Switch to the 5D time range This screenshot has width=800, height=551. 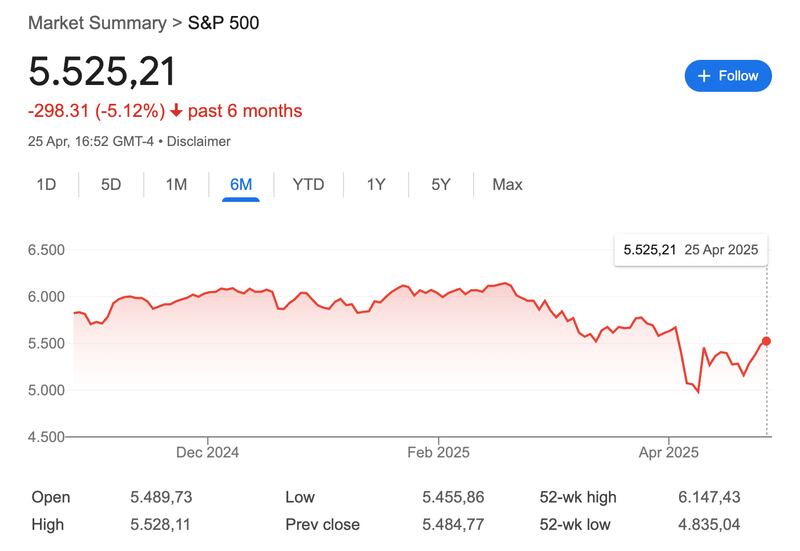(x=111, y=184)
